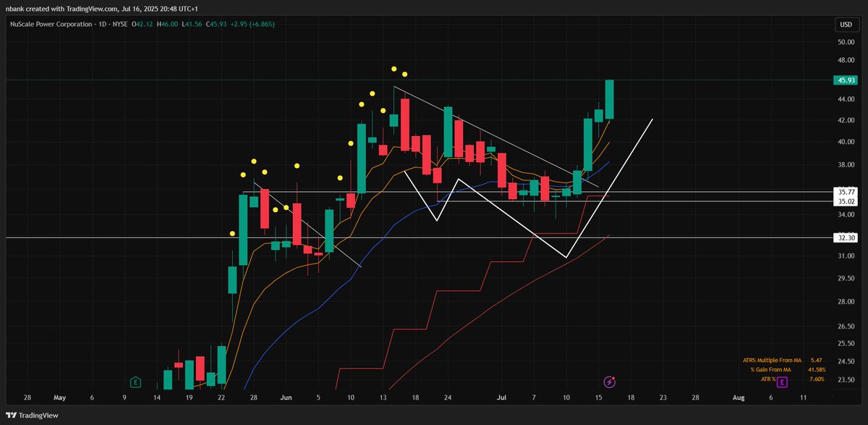Click the 24 date label on time axis

[x=448, y=397]
